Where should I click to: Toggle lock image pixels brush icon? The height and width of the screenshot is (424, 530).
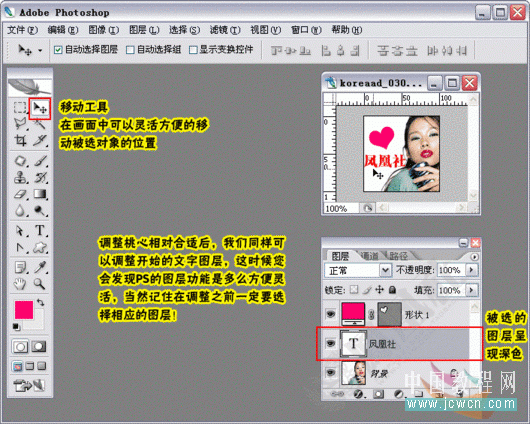click(x=367, y=290)
